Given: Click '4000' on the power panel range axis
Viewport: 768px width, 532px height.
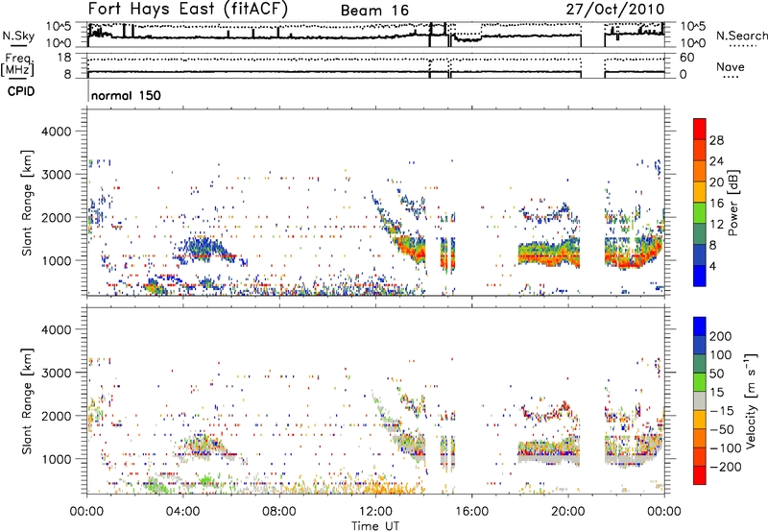Looking at the screenshot, I should [x=56, y=132].
